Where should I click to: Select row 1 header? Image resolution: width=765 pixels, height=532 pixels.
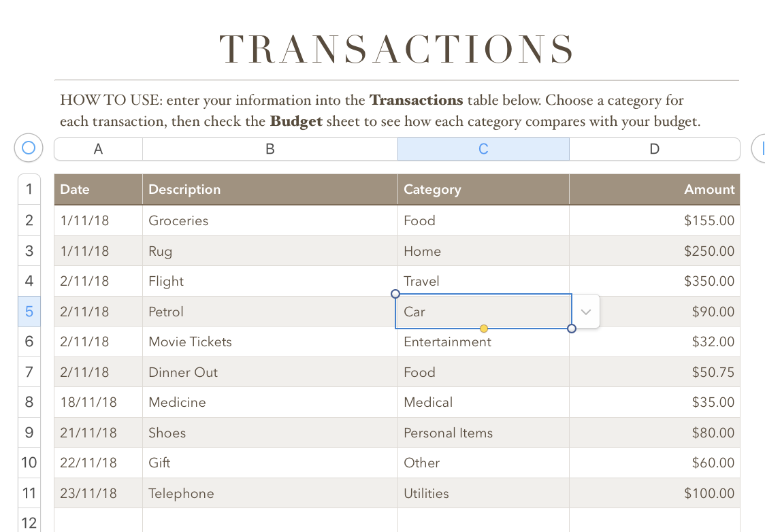[x=29, y=189]
